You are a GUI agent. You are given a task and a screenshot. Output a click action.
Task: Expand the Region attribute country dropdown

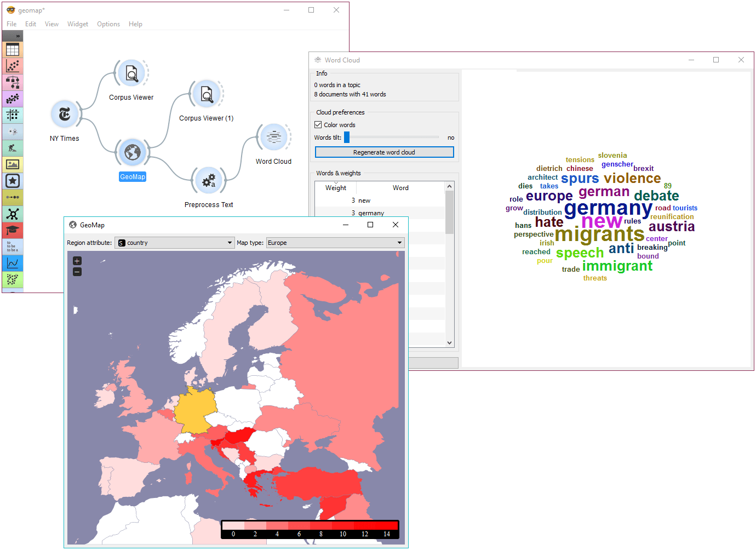coord(175,243)
